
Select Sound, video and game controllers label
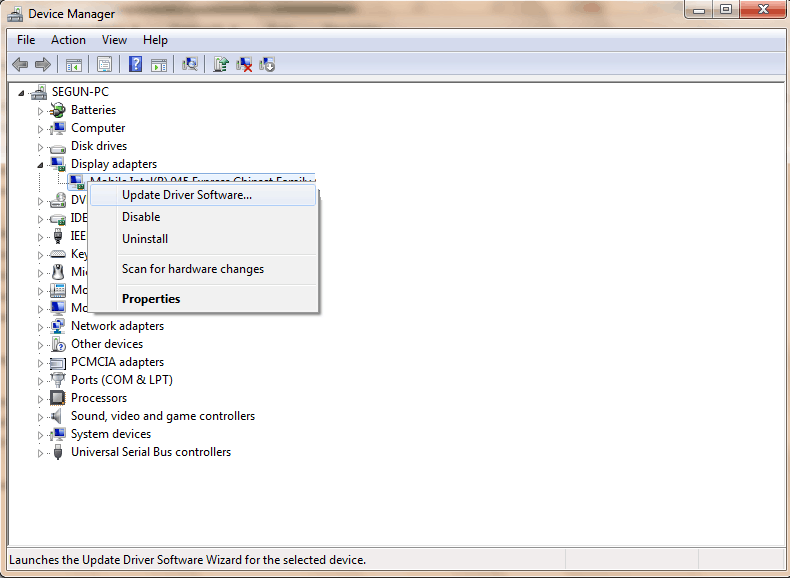[x=163, y=416]
